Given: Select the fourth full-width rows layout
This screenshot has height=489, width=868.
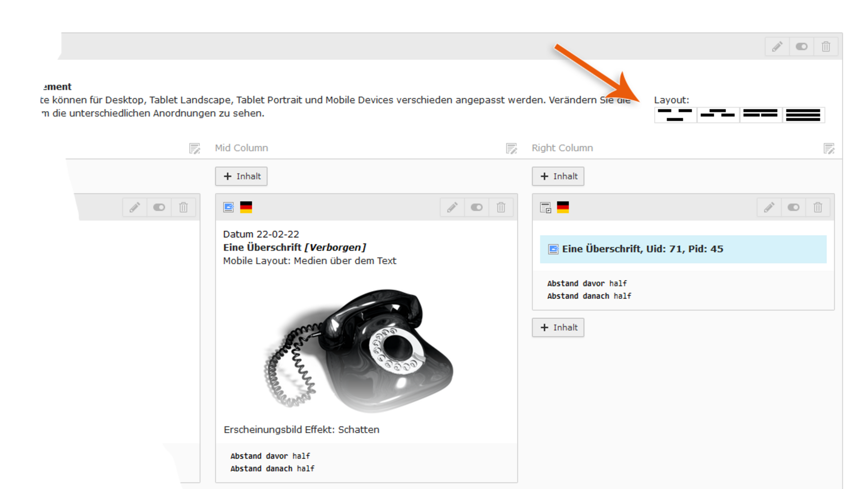Looking at the screenshot, I should [803, 115].
